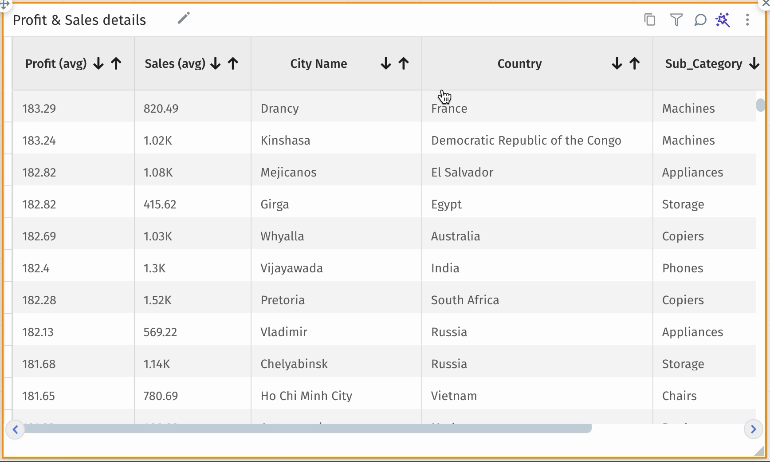Click the magic wand icon
The height and width of the screenshot is (462, 770).
coord(723,20)
